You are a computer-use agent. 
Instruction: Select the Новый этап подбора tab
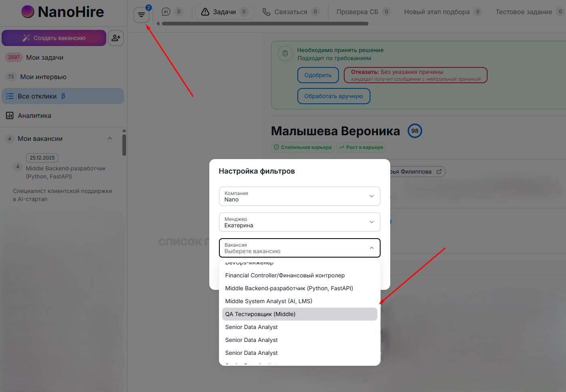[x=443, y=12]
